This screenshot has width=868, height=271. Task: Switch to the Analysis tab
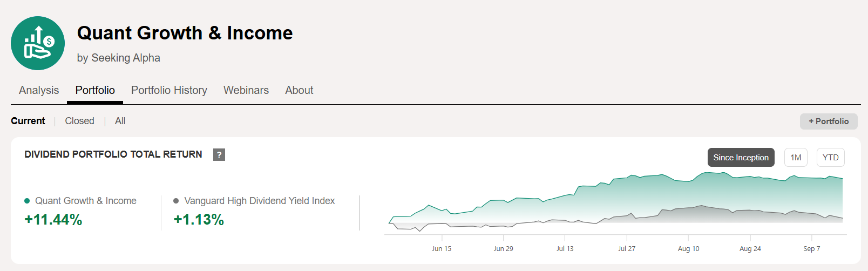[39, 90]
